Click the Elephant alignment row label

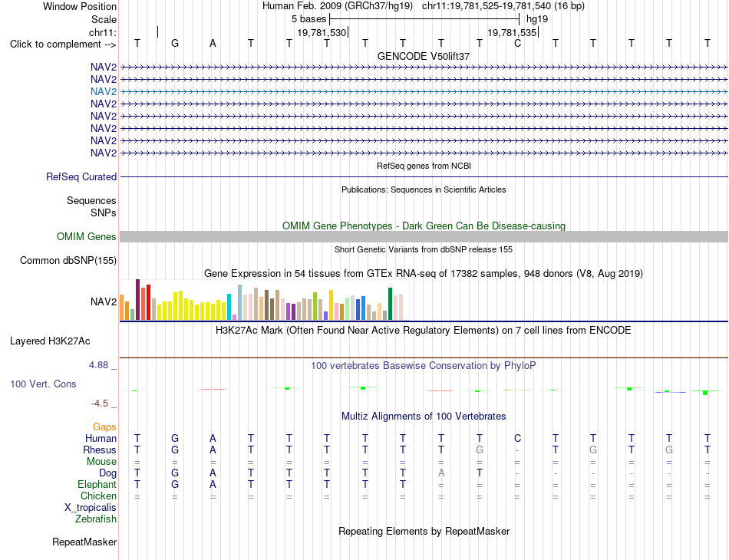point(97,485)
